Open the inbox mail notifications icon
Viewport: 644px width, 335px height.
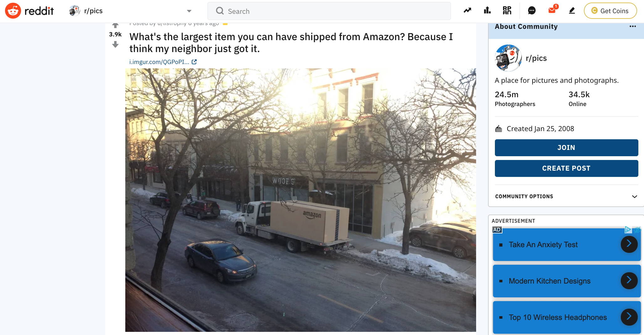tap(552, 10)
